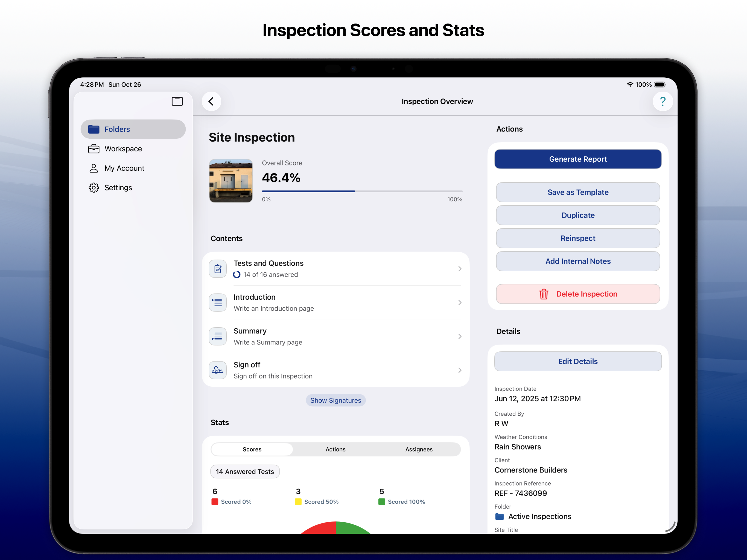Click "Sign off on this Inspection" subtitle
The height and width of the screenshot is (560, 747).
tap(273, 376)
